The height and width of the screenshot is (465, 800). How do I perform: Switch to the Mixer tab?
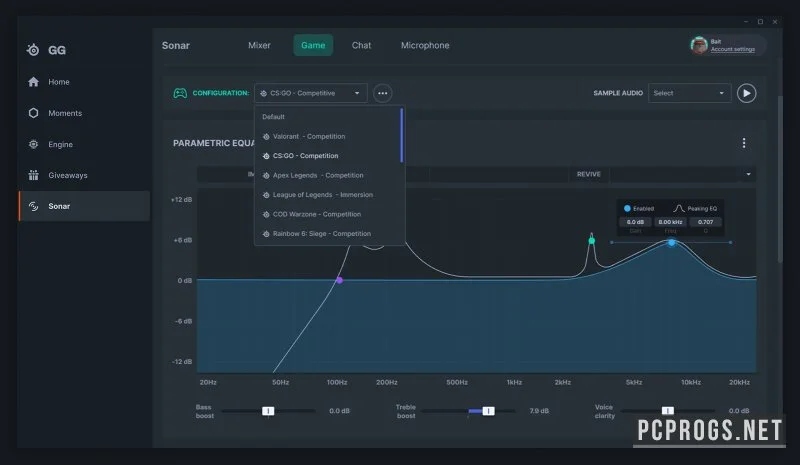(x=259, y=45)
